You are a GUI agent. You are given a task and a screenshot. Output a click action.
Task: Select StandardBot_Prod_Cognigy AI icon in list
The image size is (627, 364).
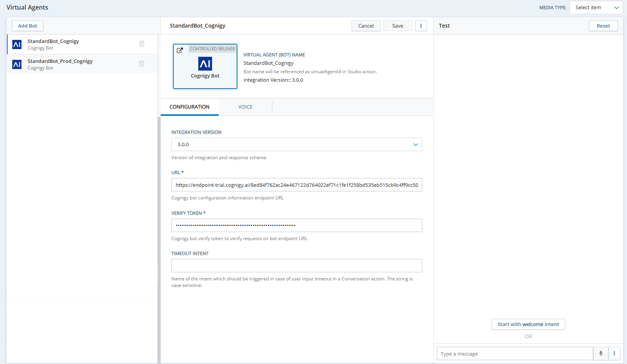point(17,64)
